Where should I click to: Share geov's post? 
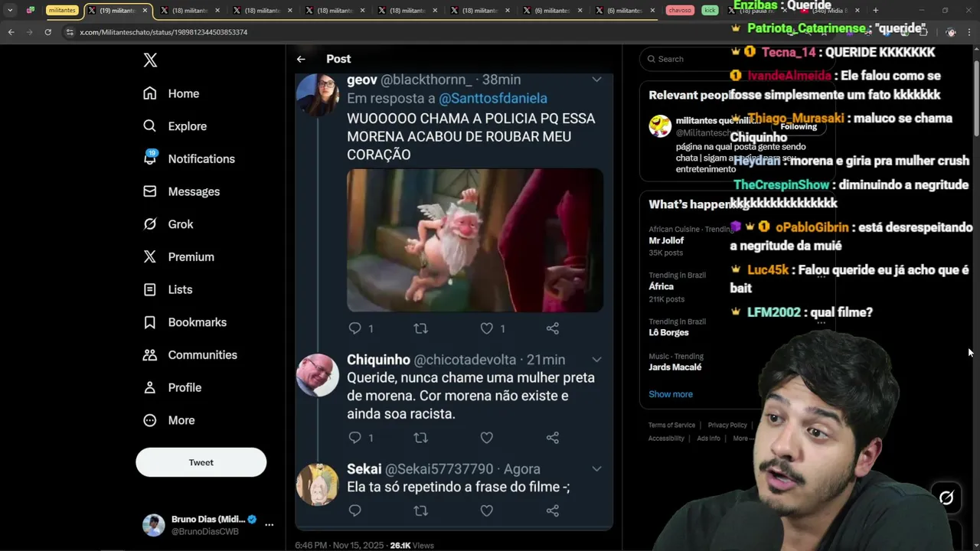tap(552, 328)
